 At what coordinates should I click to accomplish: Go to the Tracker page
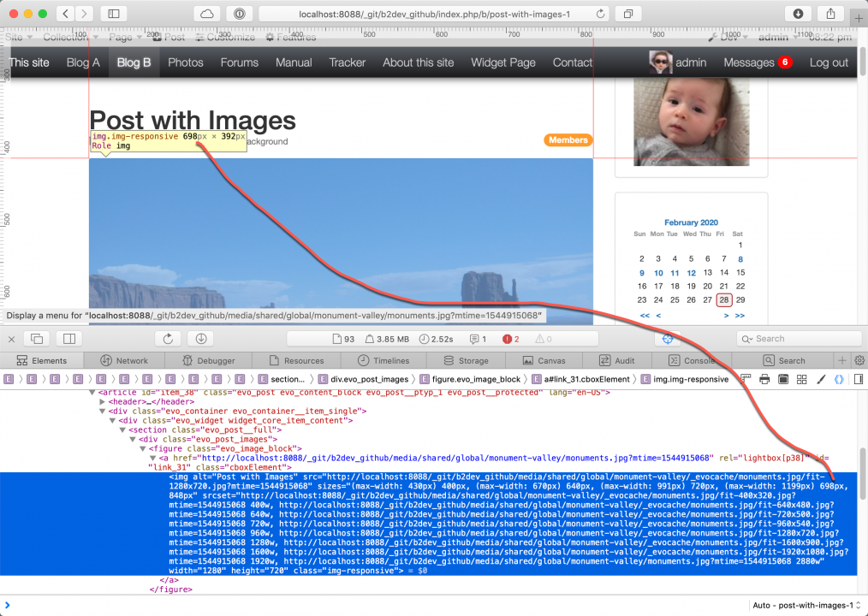click(x=347, y=62)
